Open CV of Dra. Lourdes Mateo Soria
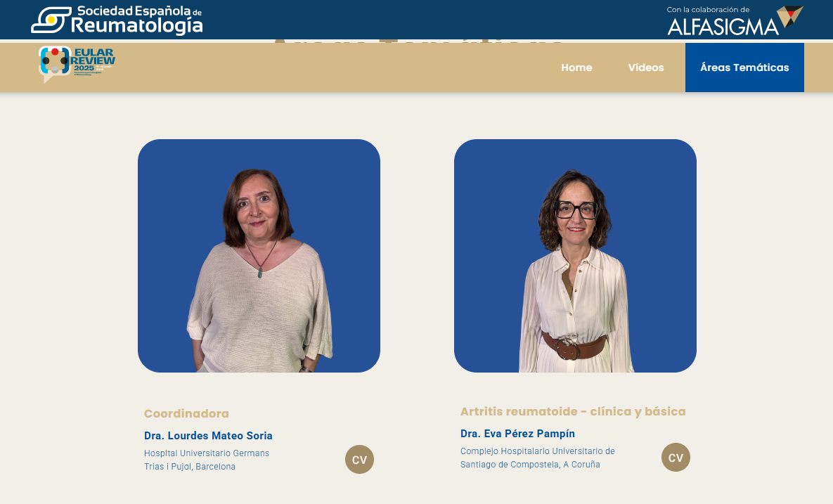833x504 pixels. [360, 460]
